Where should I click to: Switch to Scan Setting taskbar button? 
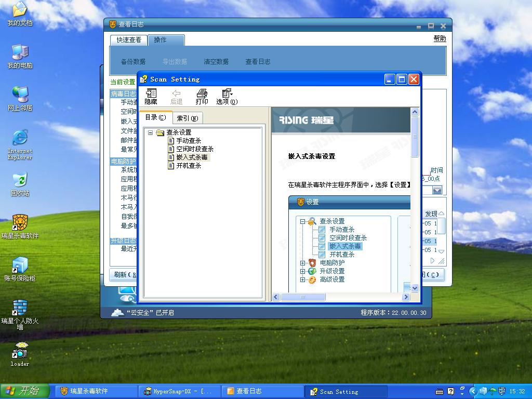[345, 391]
